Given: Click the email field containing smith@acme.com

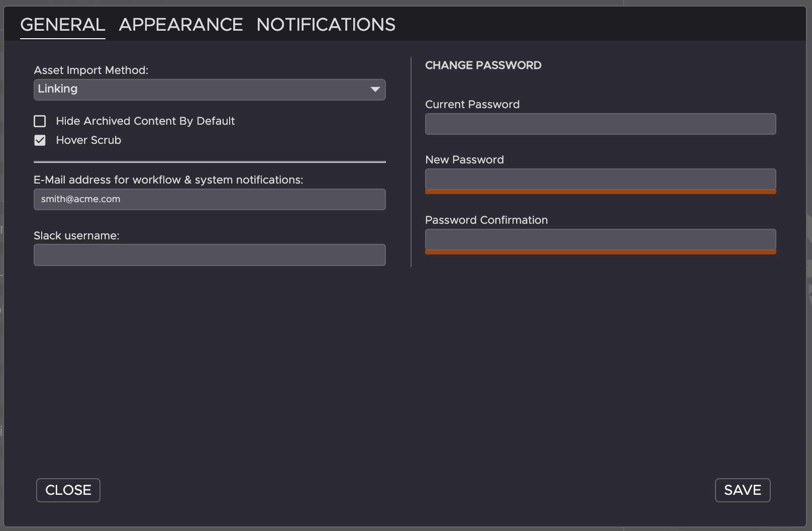Looking at the screenshot, I should tap(210, 199).
